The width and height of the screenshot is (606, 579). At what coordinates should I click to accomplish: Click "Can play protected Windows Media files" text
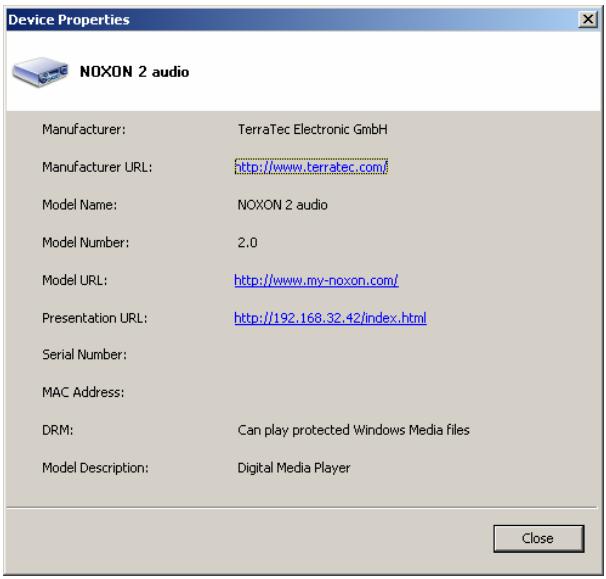[x=354, y=430]
